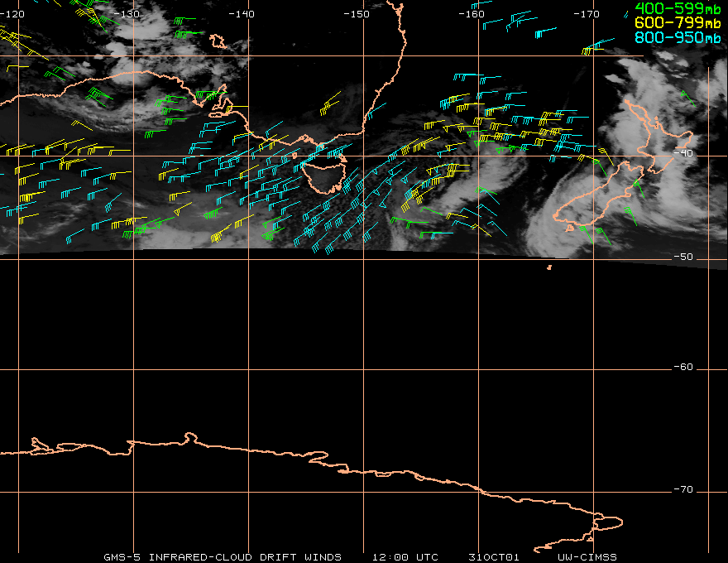The image size is (728, 563).
Task: Select the -150 longitude label
Action: point(357,14)
